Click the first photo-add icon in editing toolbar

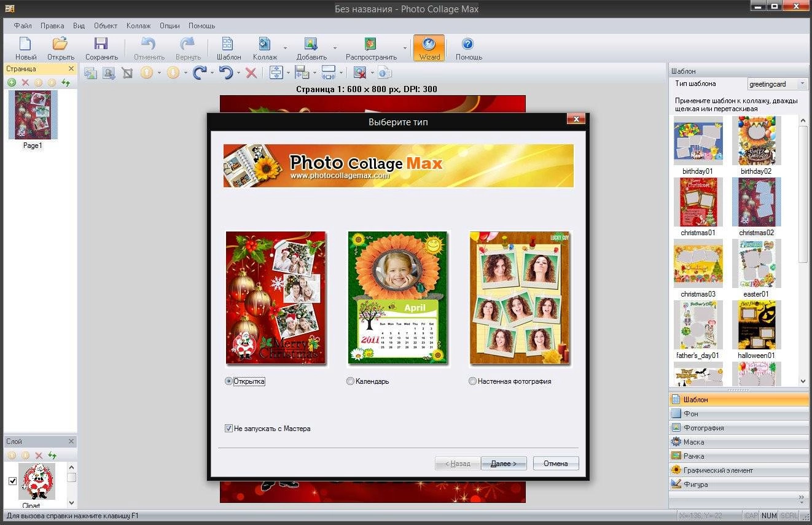point(90,73)
